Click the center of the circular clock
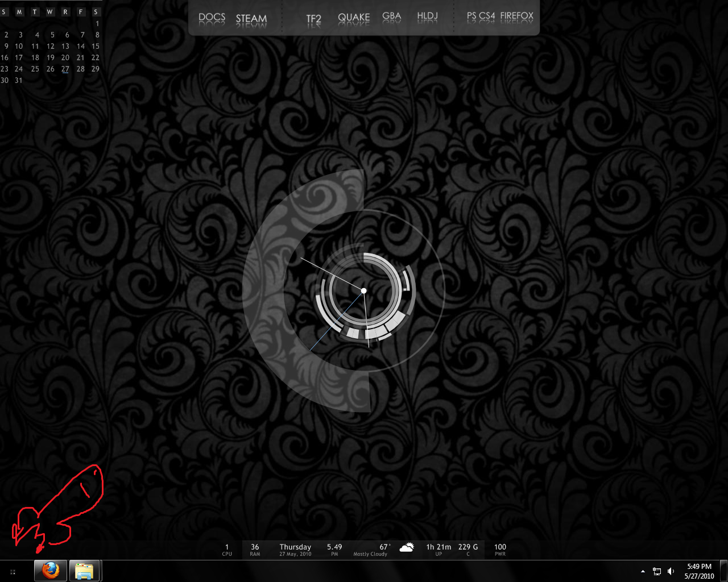 tap(363, 291)
